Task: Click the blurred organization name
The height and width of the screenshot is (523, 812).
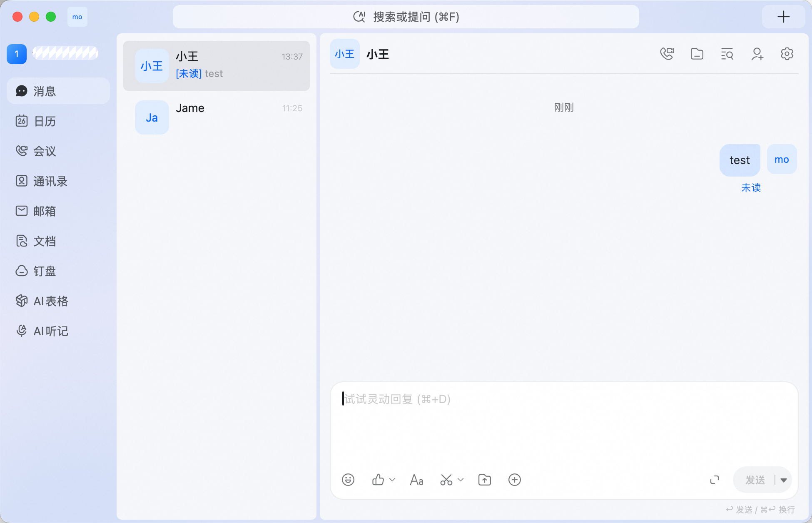Action: pos(65,53)
